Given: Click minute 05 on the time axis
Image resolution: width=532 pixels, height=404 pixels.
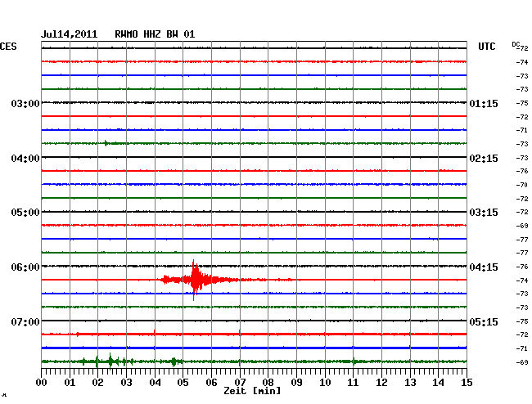Looking at the screenshot, I should point(183,382).
